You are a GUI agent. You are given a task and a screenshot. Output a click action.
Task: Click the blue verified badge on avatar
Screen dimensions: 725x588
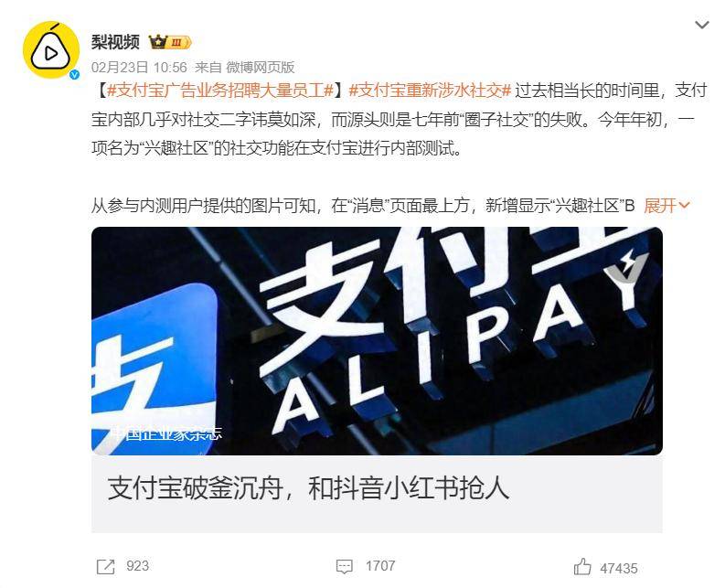(74, 74)
